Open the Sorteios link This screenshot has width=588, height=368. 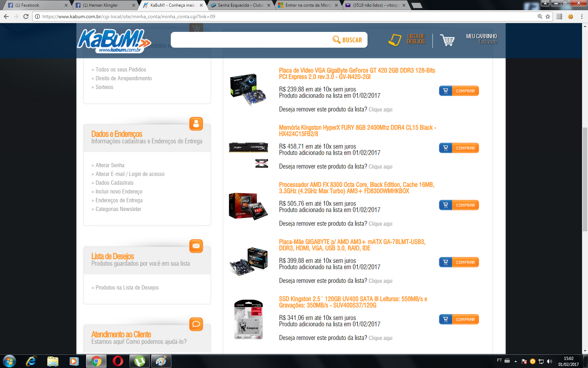pos(104,87)
